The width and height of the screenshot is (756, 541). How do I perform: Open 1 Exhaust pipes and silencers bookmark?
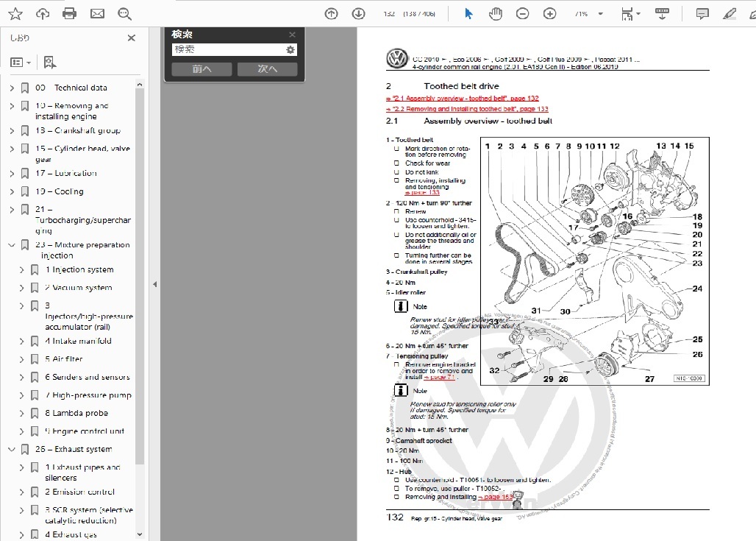tap(82, 473)
